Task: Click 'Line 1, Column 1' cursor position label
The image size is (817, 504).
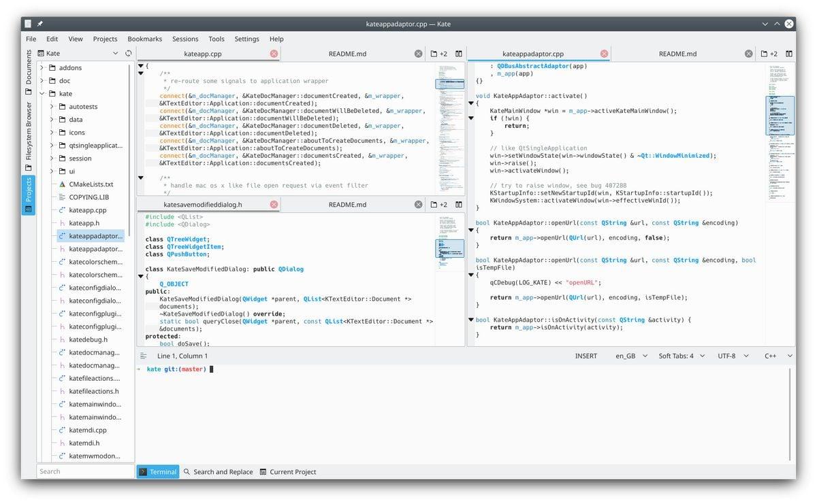Action: pos(182,356)
